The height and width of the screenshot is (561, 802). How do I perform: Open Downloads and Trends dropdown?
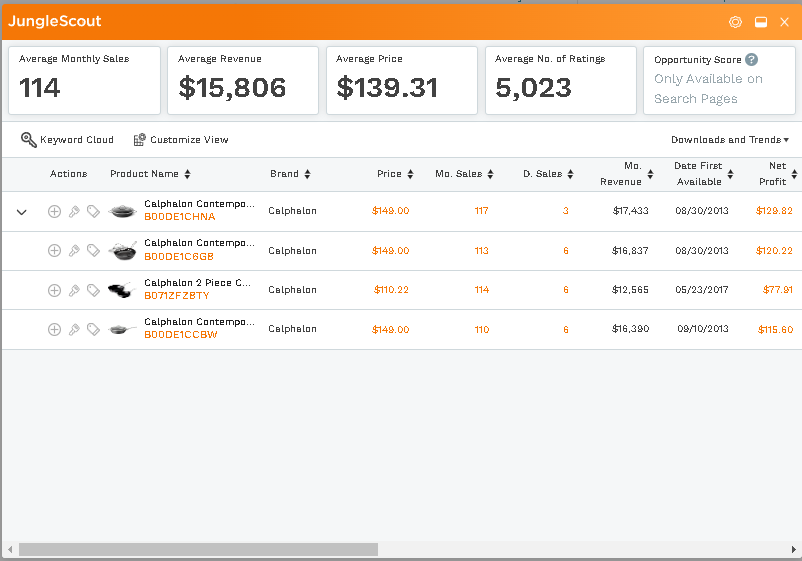click(730, 140)
